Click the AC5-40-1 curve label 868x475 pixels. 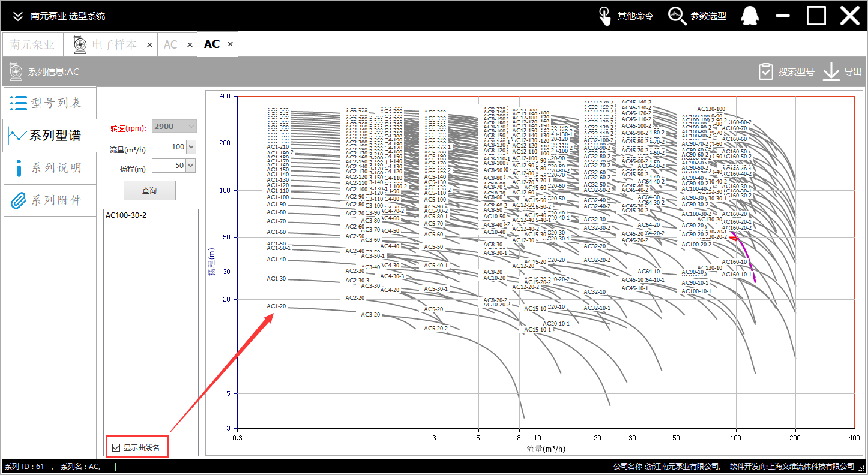coord(436,266)
